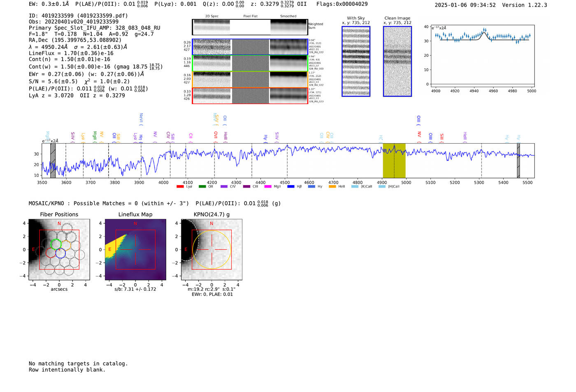
Task: Click the 'LineFlux = 1.70(±0.36)e-16' line
Action: (x=71, y=53)
